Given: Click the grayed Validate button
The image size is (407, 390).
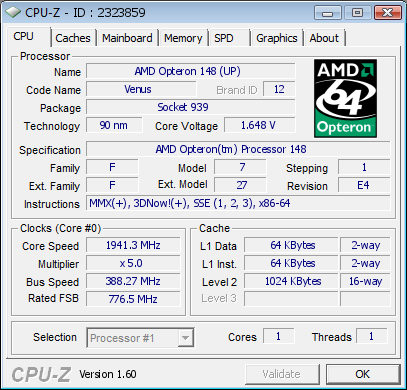Looking at the screenshot, I should pos(282,374).
